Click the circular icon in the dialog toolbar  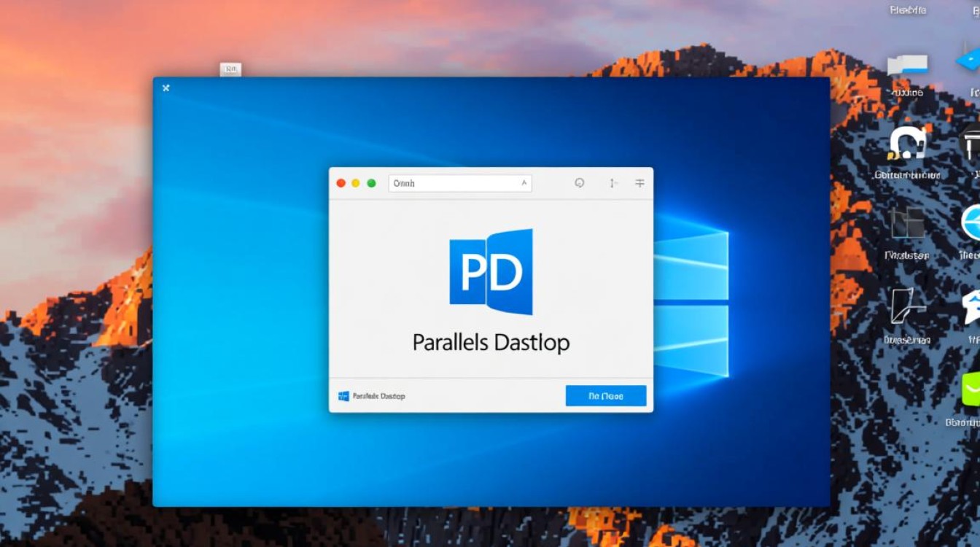coord(580,183)
